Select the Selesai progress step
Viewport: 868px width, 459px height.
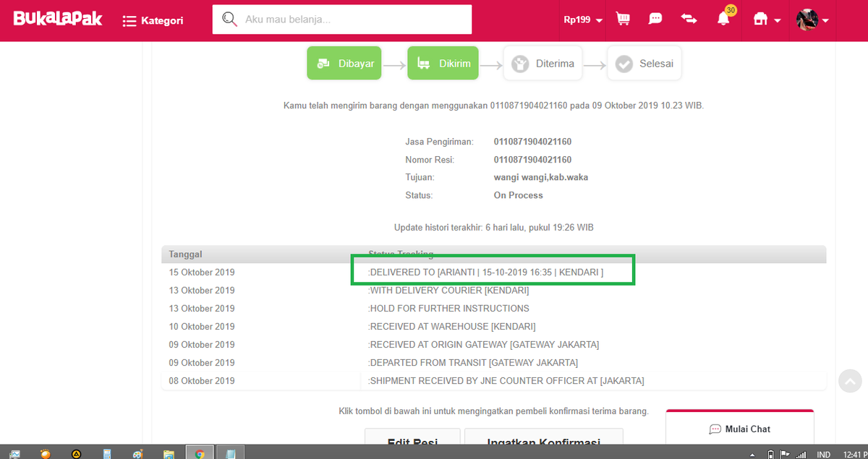(644, 64)
